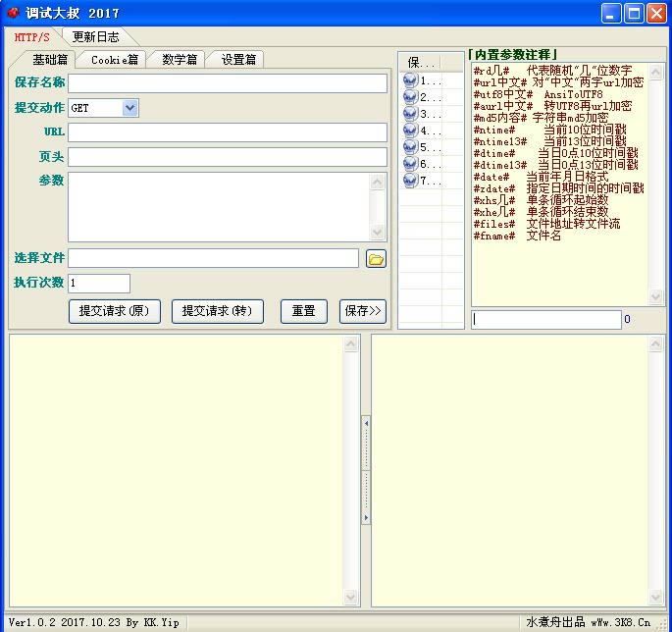Click the #dtime# parameter line
Screen dimensions: 672x632
pos(556,153)
